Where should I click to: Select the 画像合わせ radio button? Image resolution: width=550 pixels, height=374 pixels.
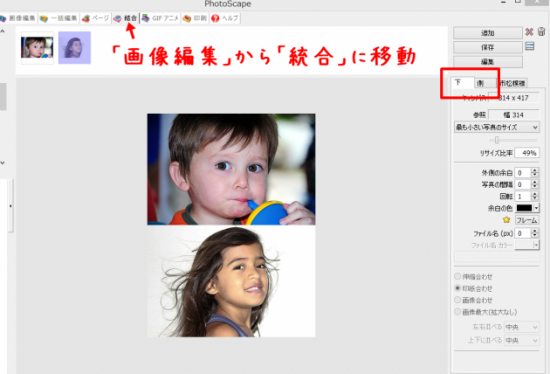458,300
